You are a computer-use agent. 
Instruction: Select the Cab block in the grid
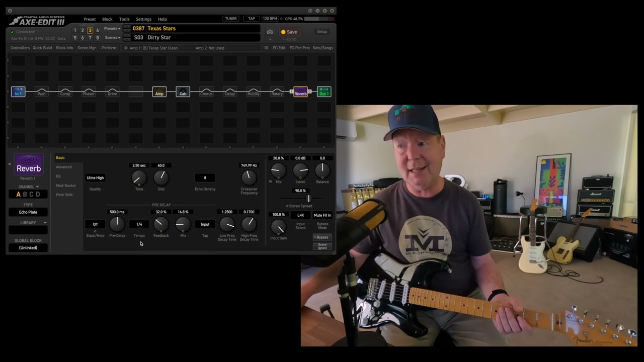pos(183,92)
